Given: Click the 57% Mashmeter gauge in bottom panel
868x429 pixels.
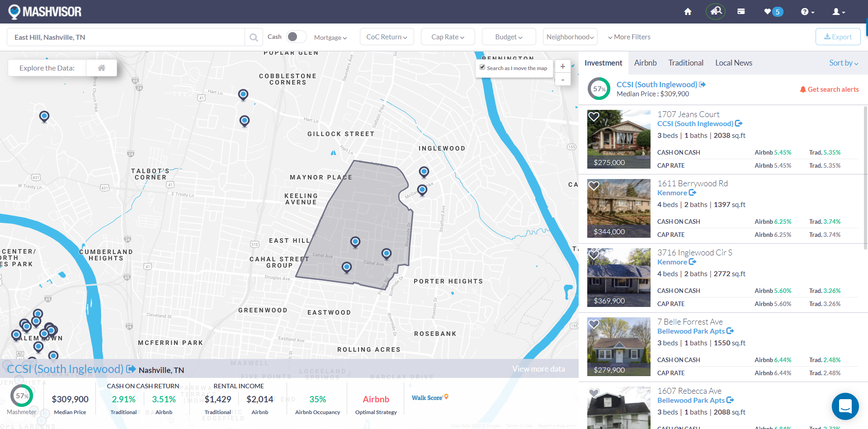Looking at the screenshot, I should pyautogui.click(x=22, y=396).
